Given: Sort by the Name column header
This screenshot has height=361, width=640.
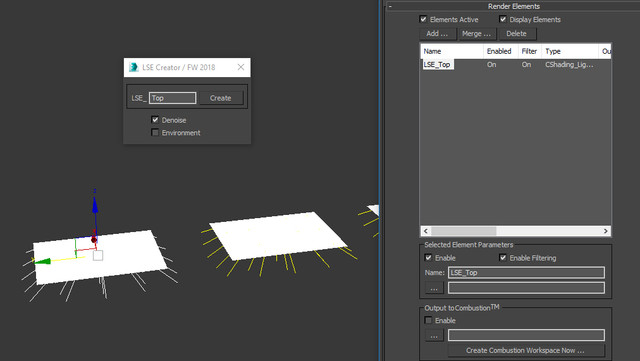Looking at the screenshot, I should pyautogui.click(x=452, y=51).
